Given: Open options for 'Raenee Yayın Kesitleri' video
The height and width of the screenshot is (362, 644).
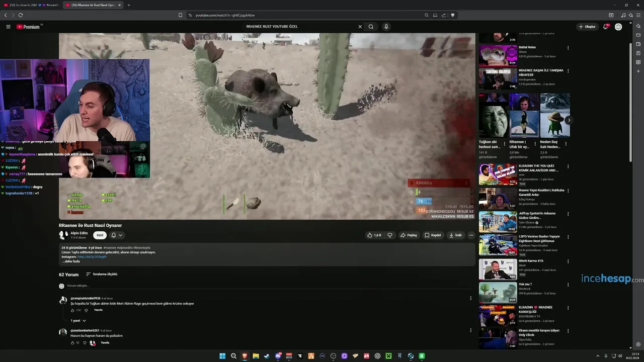Looking at the screenshot, I should coord(568,191).
